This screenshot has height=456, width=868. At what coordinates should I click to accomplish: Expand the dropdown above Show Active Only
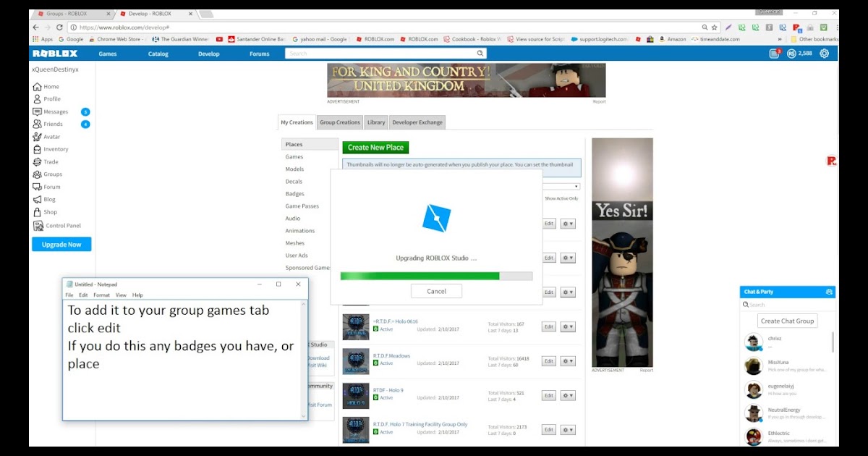point(561,187)
